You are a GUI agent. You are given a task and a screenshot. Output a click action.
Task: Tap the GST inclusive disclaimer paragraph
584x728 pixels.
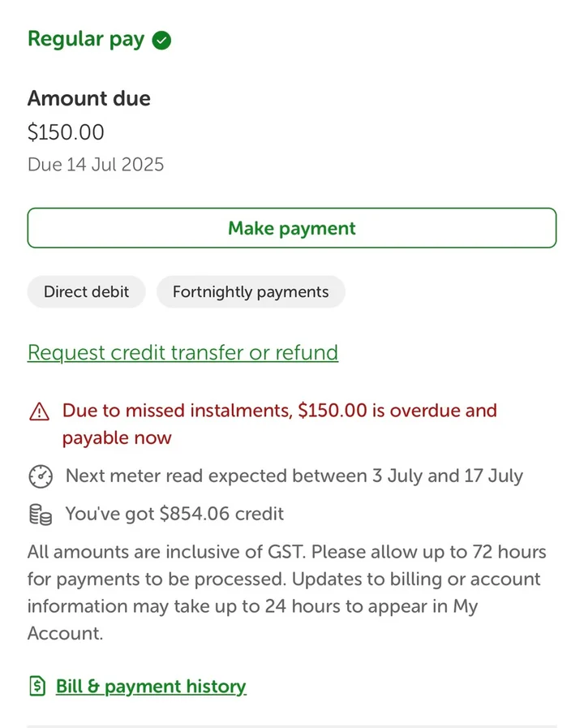286,592
